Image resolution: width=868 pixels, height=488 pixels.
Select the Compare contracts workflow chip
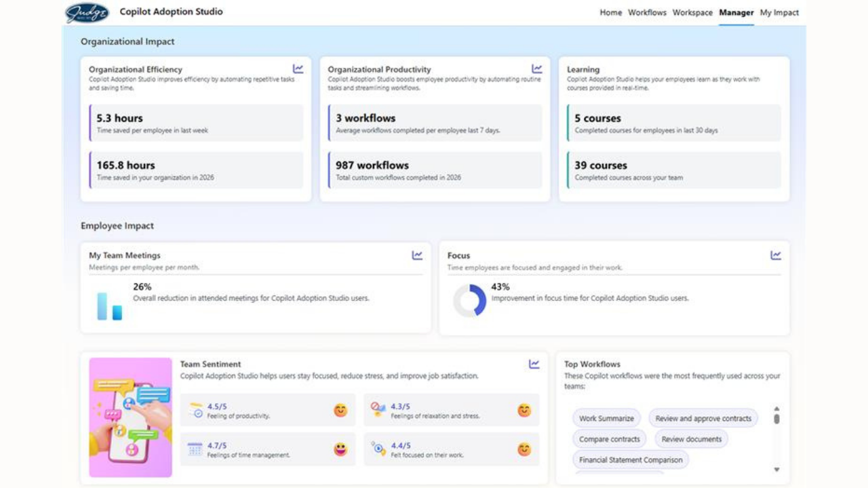pyautogui.click(x=610, y=439)
